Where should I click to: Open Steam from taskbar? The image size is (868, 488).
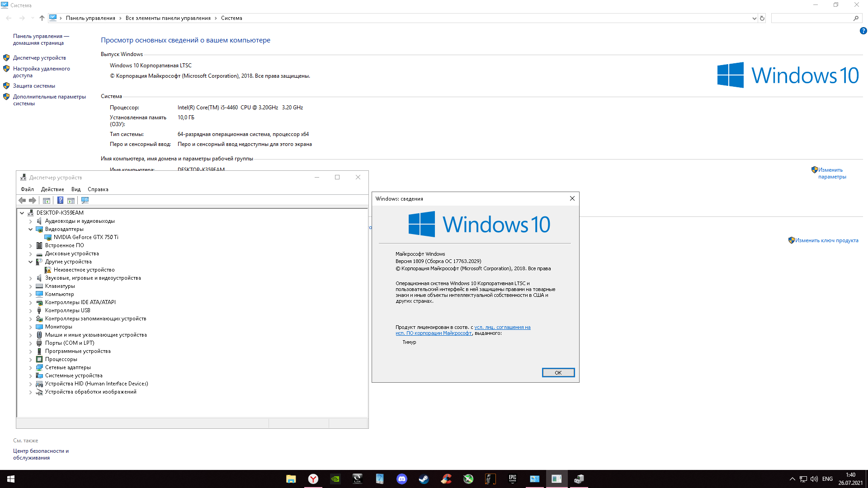(424, 479)
